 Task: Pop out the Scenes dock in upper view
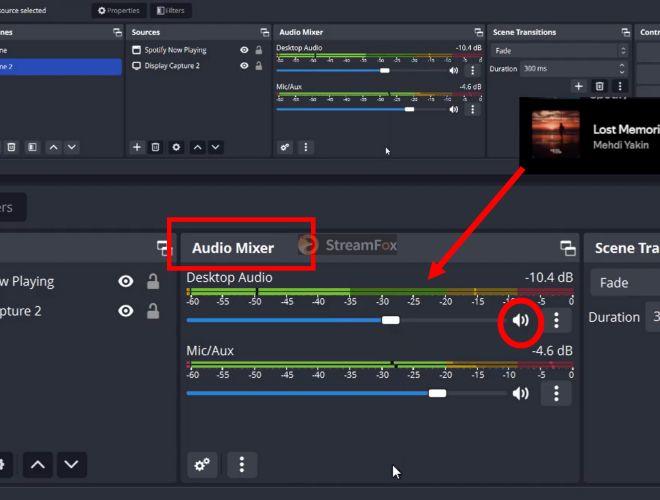[117, 32]
